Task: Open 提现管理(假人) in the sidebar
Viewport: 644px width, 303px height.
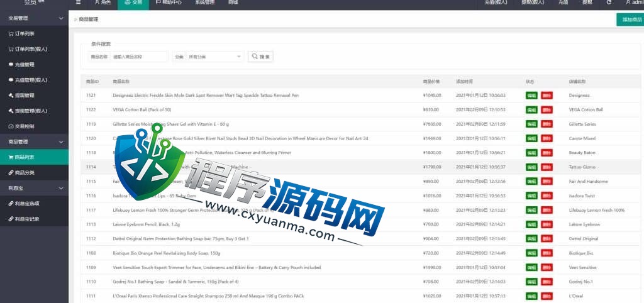Action: click(x=34, y=111)
